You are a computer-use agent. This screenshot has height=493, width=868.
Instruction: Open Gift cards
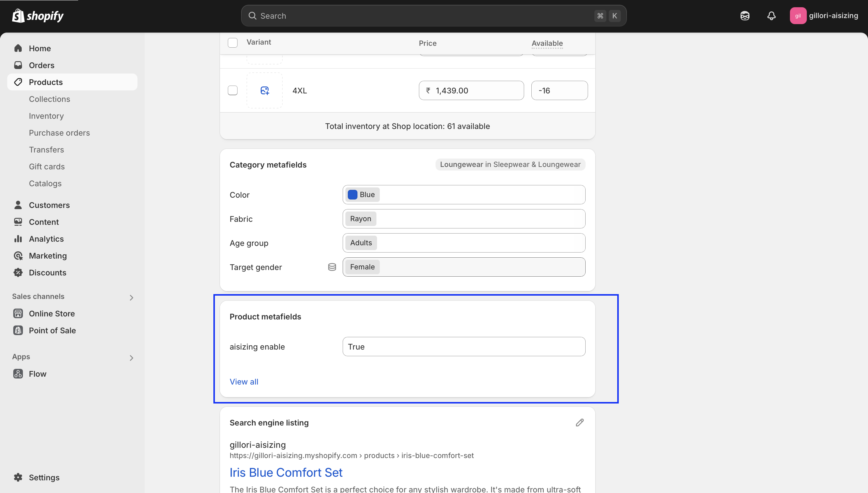point(47,167)
